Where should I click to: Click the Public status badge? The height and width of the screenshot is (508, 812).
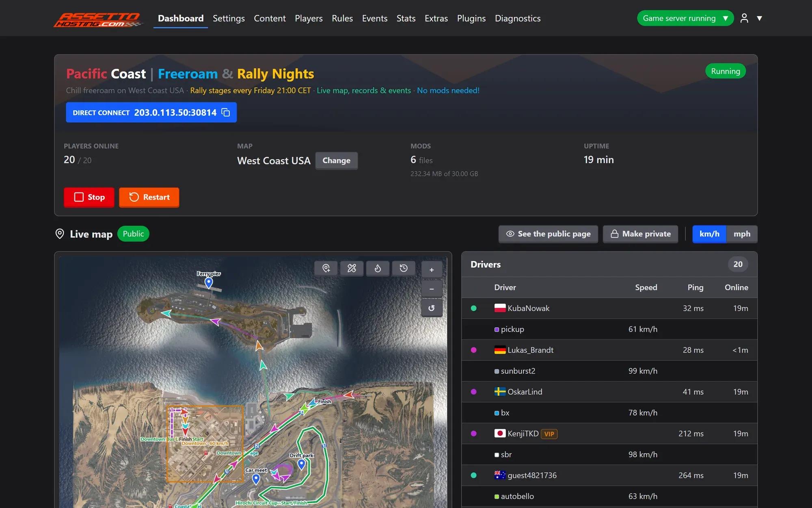point(133,234)
